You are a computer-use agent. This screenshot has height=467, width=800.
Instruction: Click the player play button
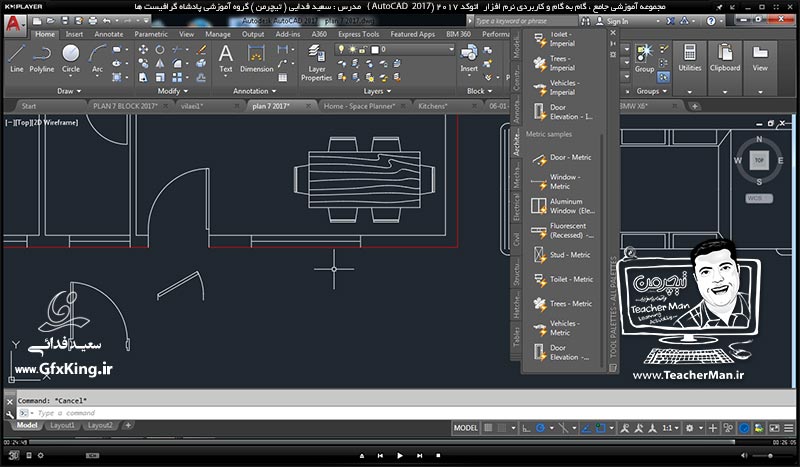point(399,456)
